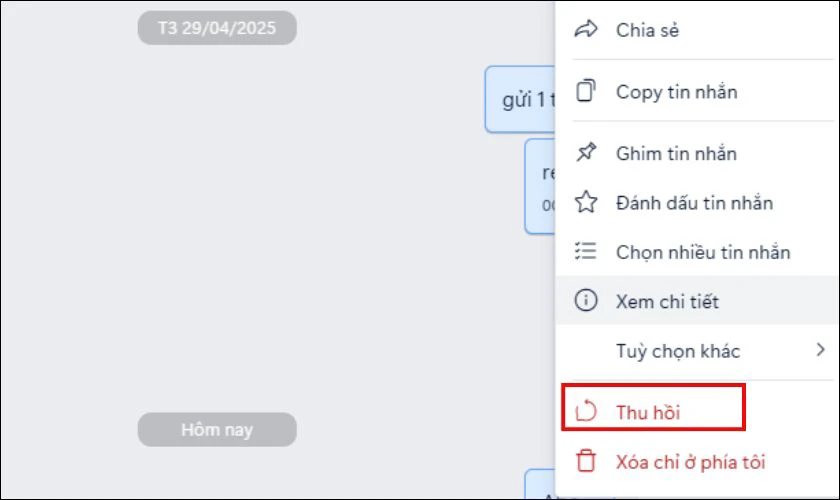The image size is (840, 500).
Task: Click the Hôm nay date separator
Action: pyautogui.click(x=217, y=430)
